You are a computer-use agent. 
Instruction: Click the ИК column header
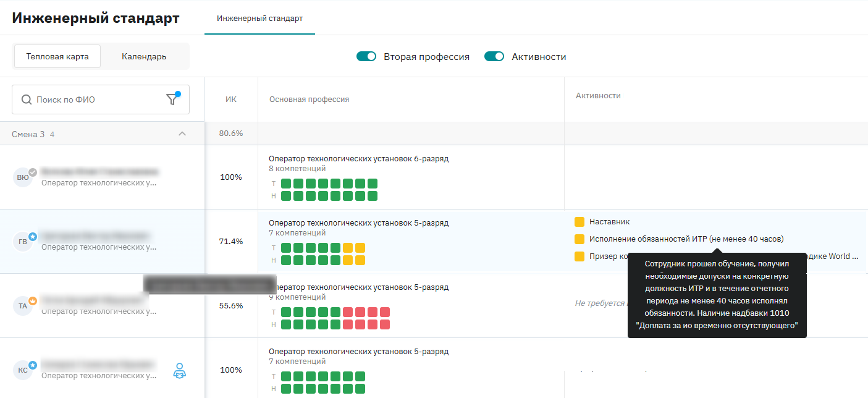230,99
